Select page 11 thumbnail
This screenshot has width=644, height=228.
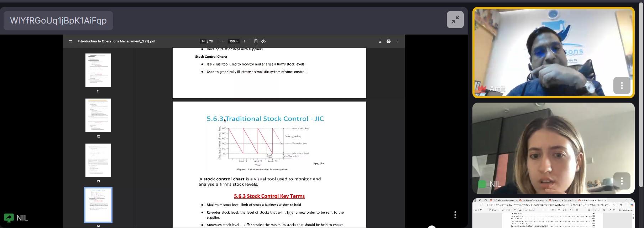pyautogui.click(x=98, y=70)
